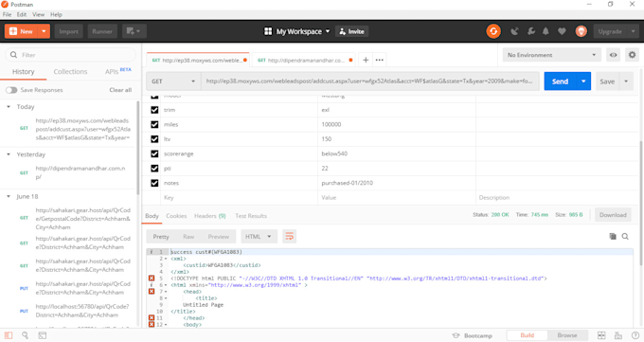
Task: Toggle line wrap in response body
Action: point(289,236)
